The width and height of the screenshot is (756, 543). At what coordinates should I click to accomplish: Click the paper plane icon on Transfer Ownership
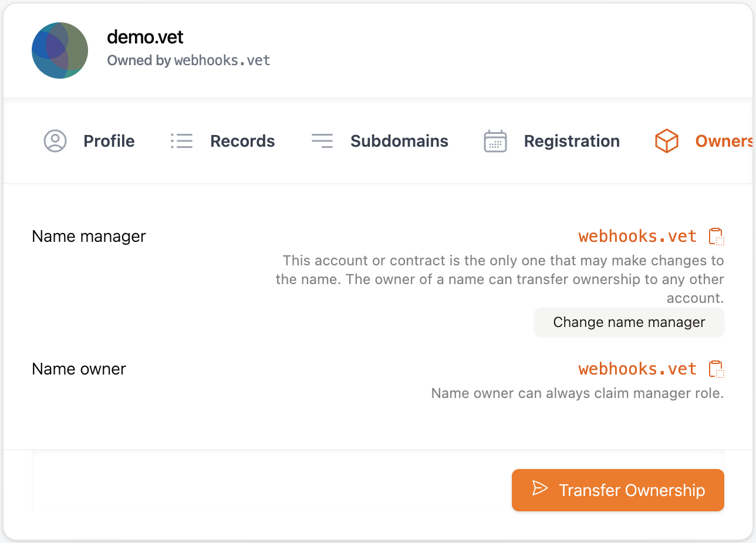pyautogui.click(x=539, y=489)
